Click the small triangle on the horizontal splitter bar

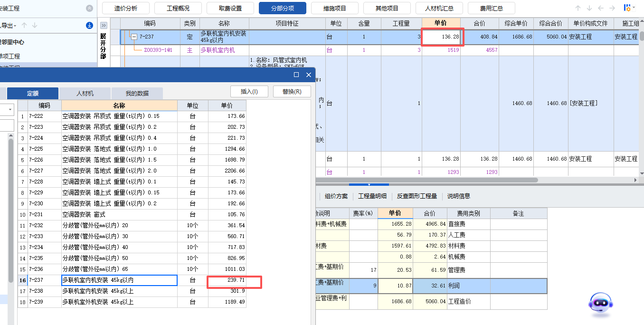point(369,184)
